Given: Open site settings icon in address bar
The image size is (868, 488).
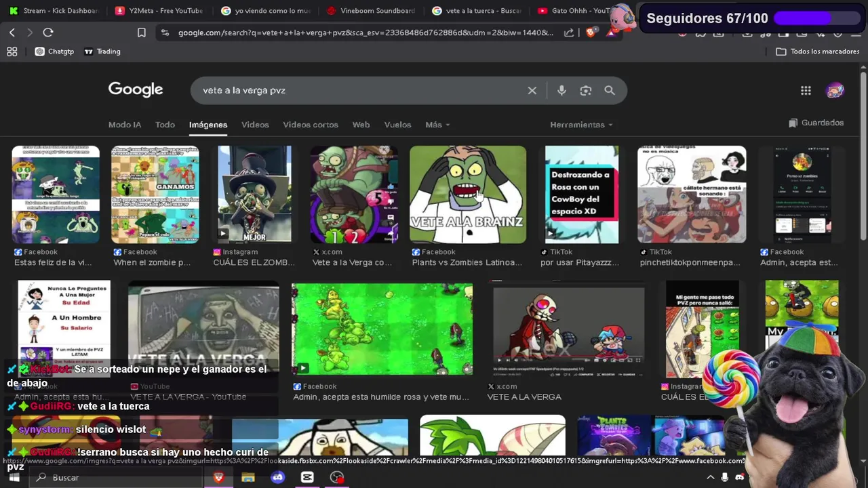Looking at the screenshot, I should (165, 33).
